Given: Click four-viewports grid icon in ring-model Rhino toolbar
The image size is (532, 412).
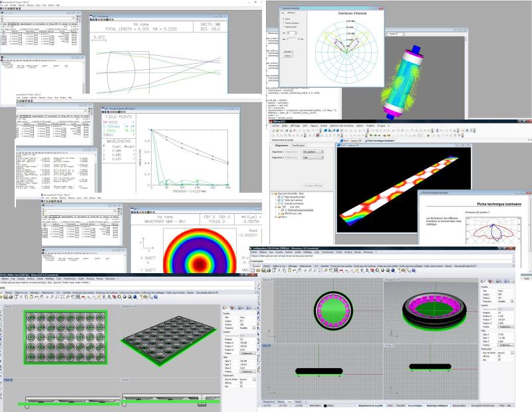Looking at the screenshot, I should click(x=336, y=270).
